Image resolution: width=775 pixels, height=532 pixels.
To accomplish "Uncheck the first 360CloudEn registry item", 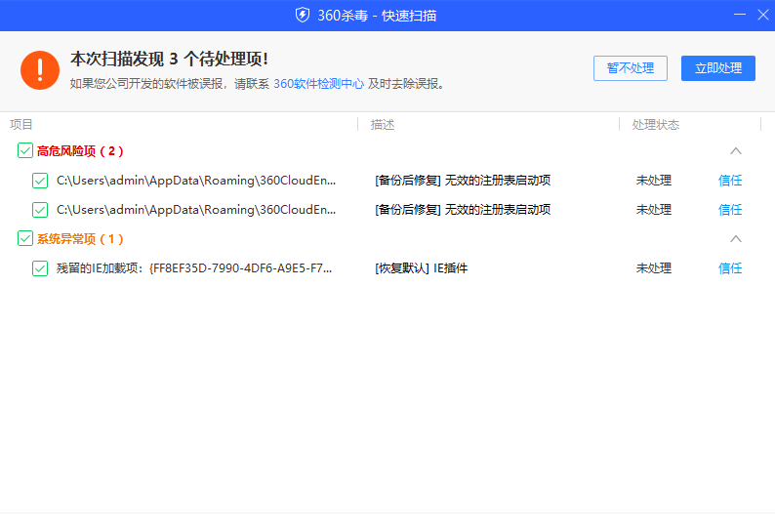I will pyautogui.click(x=40, y=181).
